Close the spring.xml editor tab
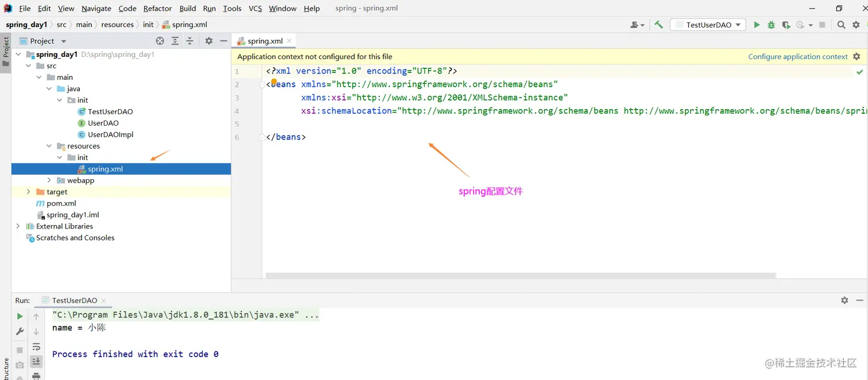The image size is (868, 380). pos(289,41)
